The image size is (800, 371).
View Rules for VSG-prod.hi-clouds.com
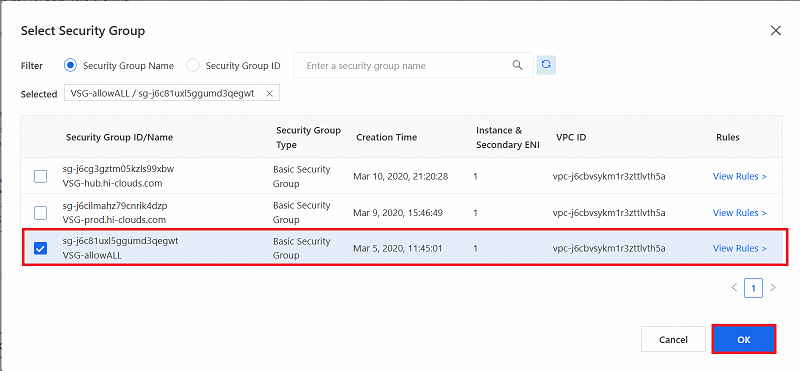point(739,212)
